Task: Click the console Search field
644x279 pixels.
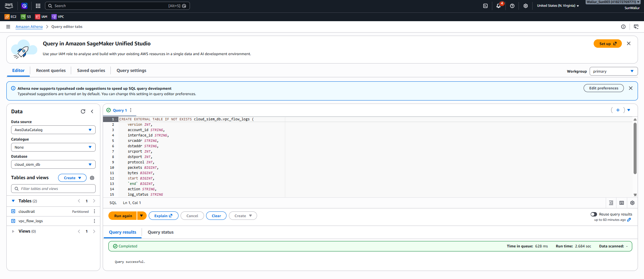Action: [117, 6]
